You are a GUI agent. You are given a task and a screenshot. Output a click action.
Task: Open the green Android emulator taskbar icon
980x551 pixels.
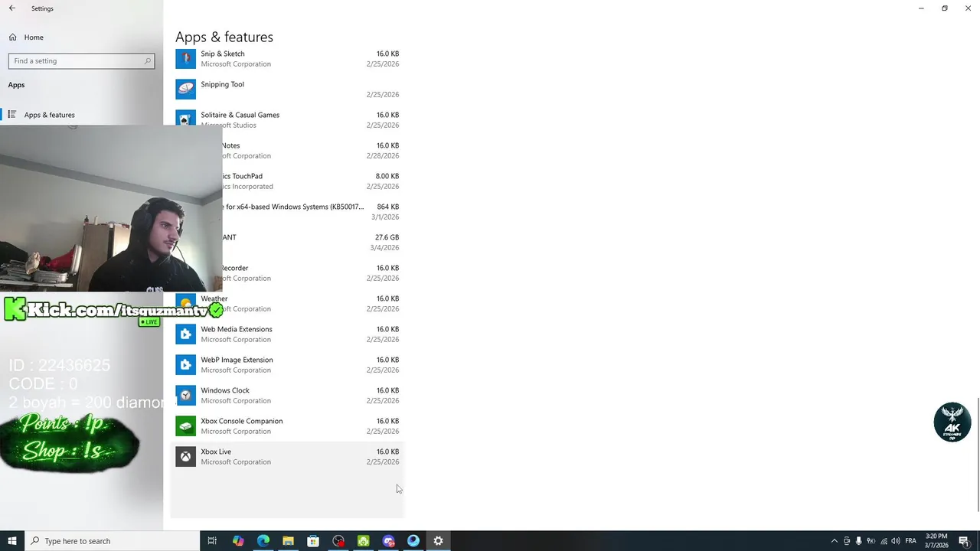click(363, 541)
